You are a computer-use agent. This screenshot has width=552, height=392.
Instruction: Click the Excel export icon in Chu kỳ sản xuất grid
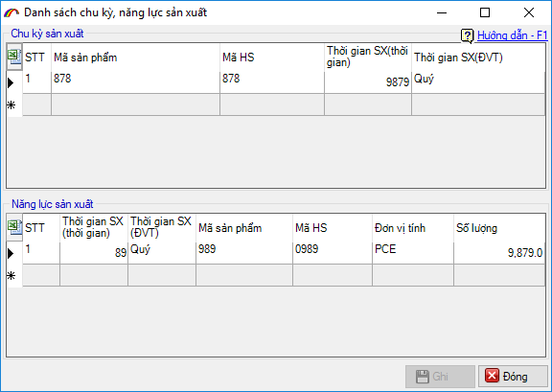[14, 57]
